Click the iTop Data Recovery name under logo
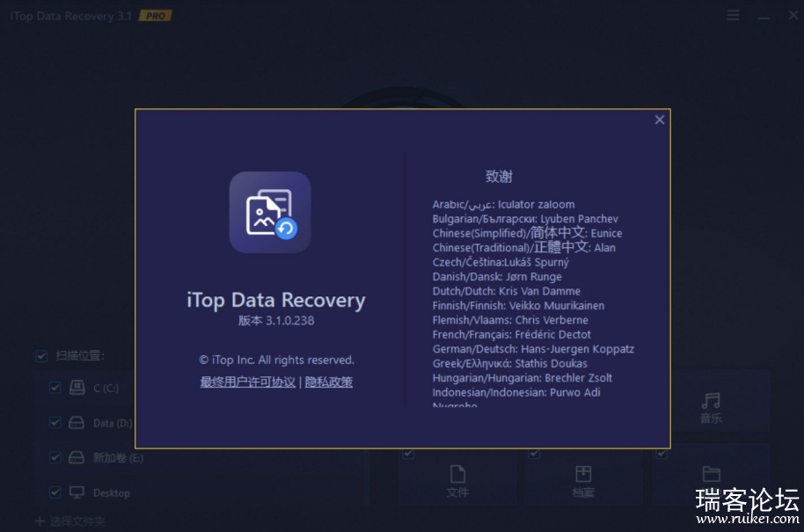The image size is (804, 532). click(276, 301)
